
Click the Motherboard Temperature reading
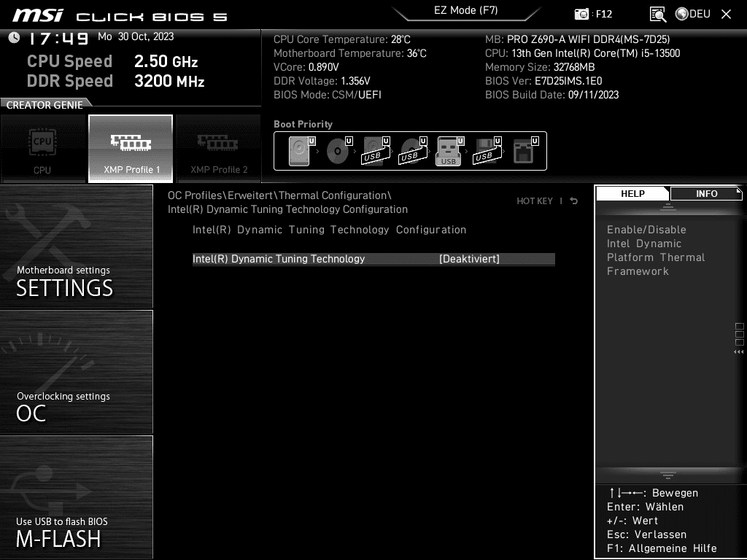349,53
